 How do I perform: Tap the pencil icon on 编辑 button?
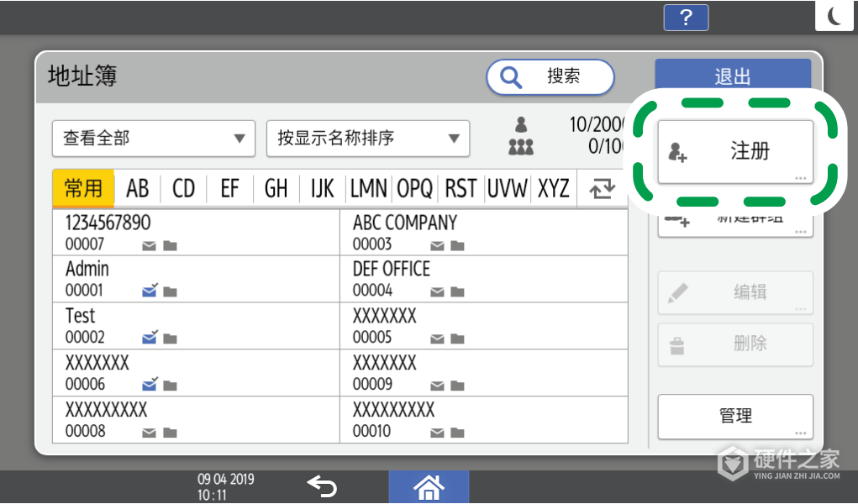(677, 293)
